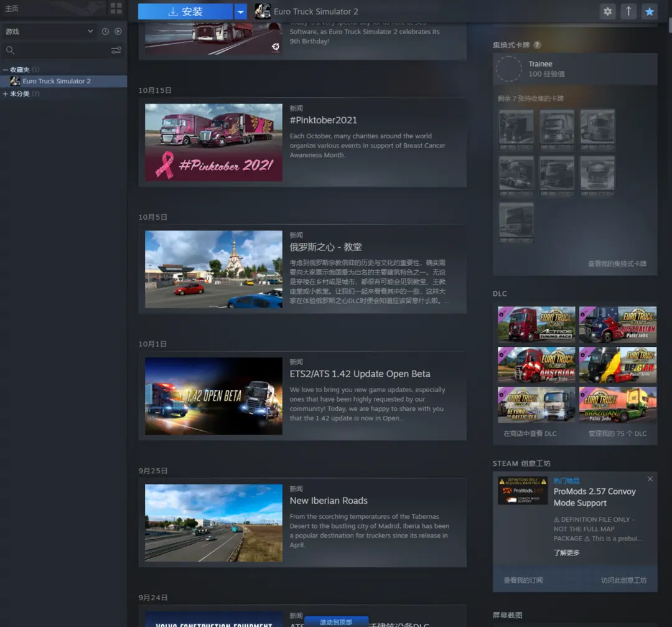Open the #Pinktober2021 news title

(323, 120)
